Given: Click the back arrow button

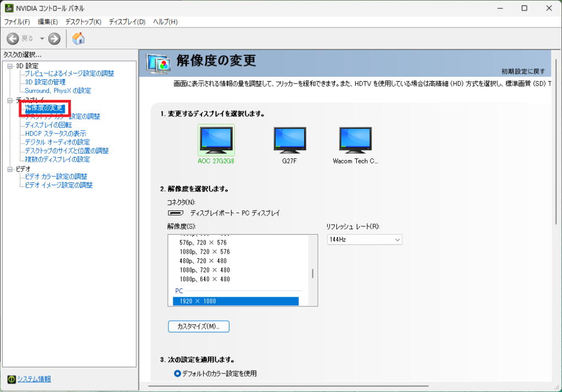Looking at the screenshot, I should click(x=13, y=38).
